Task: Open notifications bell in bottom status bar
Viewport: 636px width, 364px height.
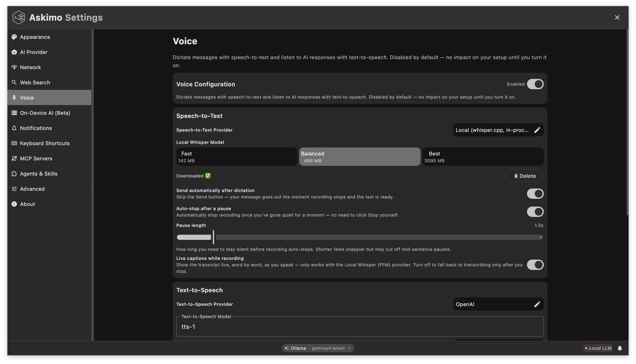Action: pos(620,348)
